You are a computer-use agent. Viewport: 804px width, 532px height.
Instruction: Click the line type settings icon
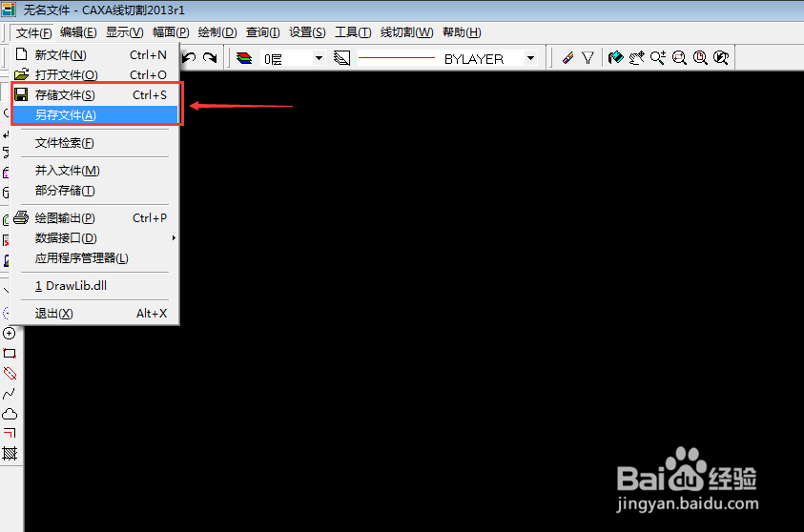point(341,58)
